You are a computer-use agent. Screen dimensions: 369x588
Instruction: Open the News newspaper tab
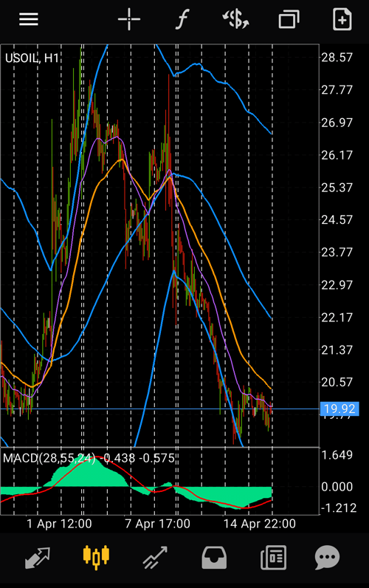coord(273,558)
